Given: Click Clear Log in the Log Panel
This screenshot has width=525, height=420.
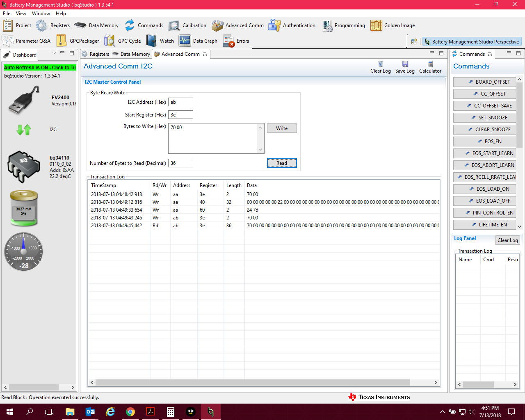Looking at the screenshot, I should click(x=507, y=240).
